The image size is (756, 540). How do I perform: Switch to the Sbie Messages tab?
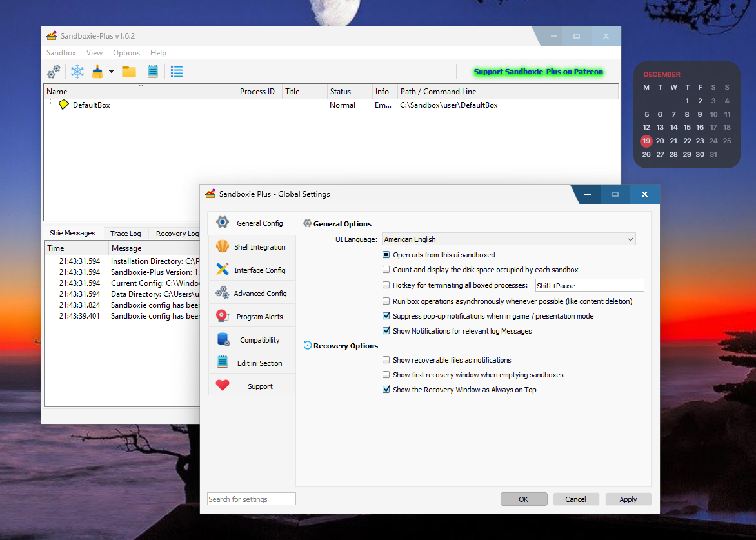pos(72,233)
